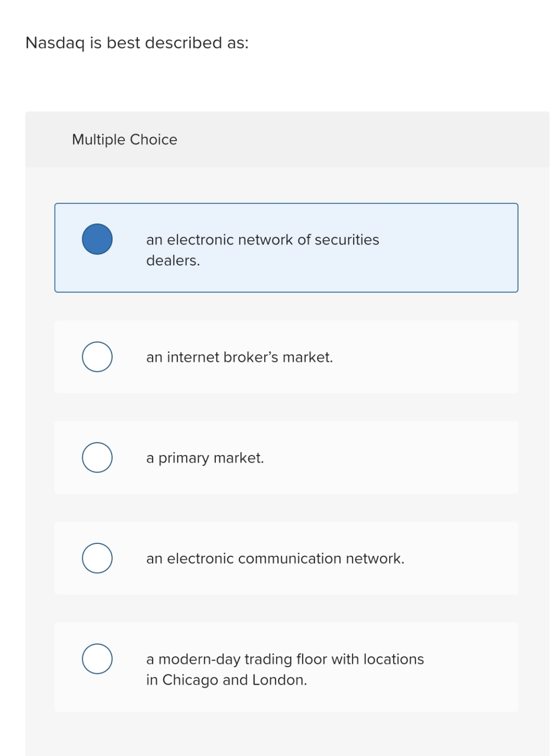Click the 'an electronic communication network' answer row
The width and height of the screenshot is (555, 756).
tap(286, 558)
